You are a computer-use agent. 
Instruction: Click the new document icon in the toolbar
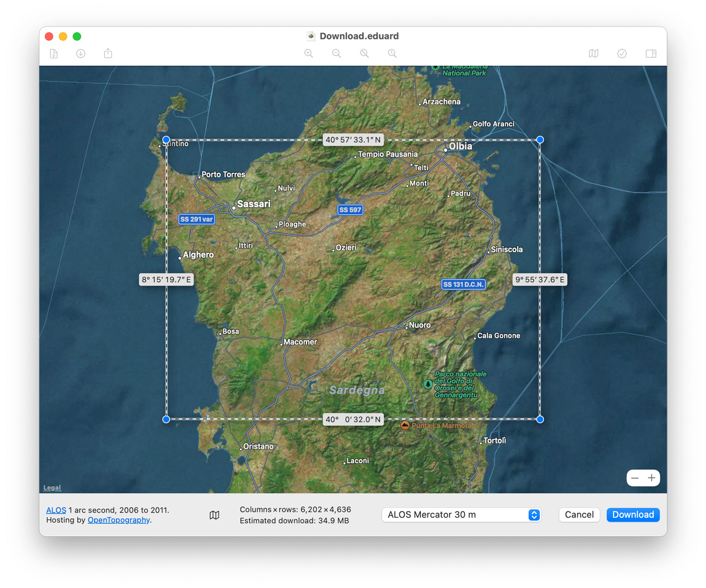(x=53, y=53)
